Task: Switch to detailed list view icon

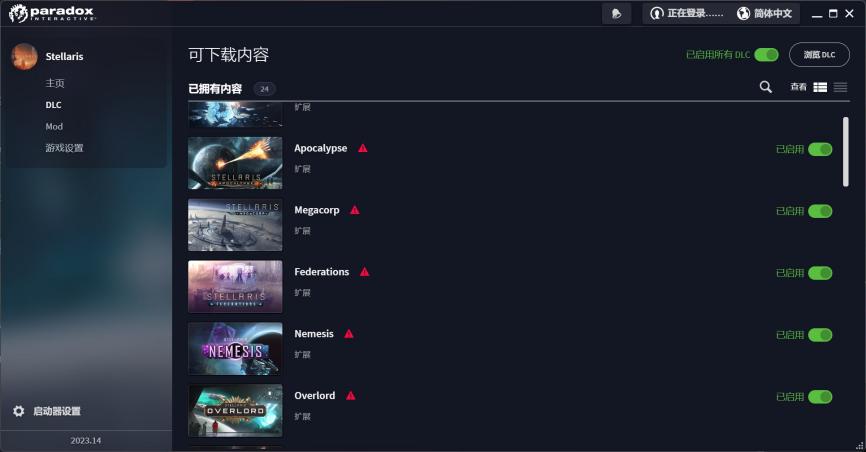Action: tap(820, 87)
